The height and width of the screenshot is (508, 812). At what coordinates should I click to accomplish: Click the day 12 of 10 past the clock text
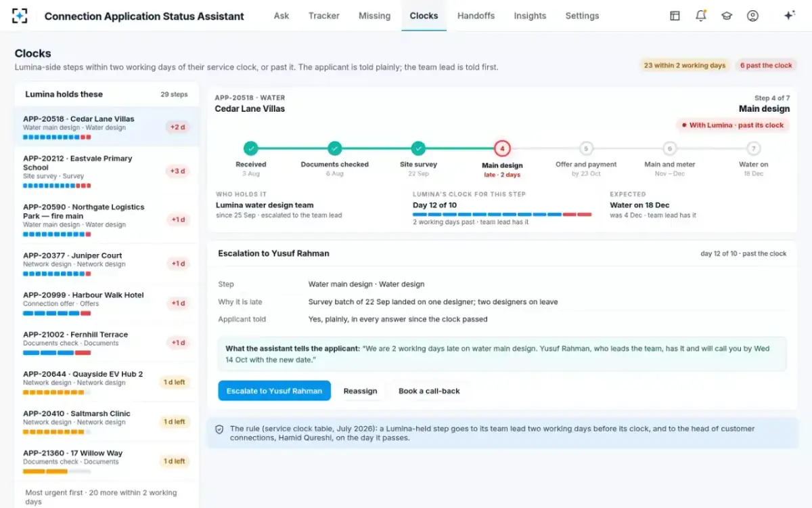click(743, 254)
